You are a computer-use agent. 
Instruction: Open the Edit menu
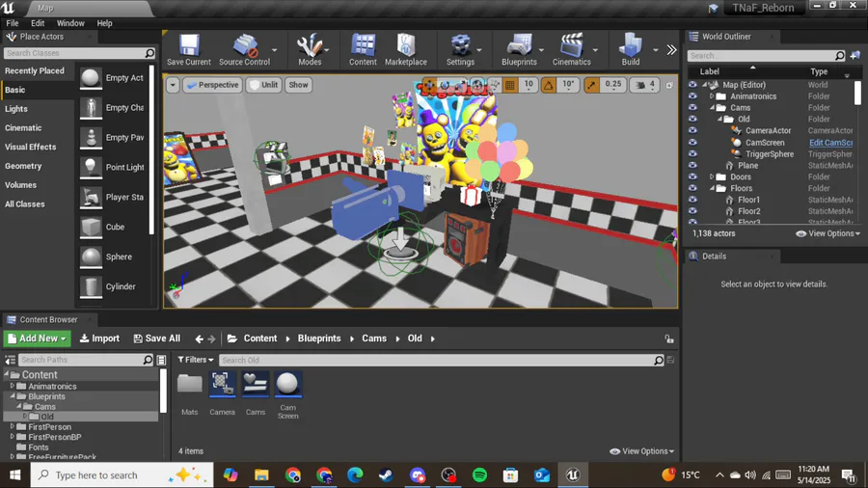click(x=38, y=23)
